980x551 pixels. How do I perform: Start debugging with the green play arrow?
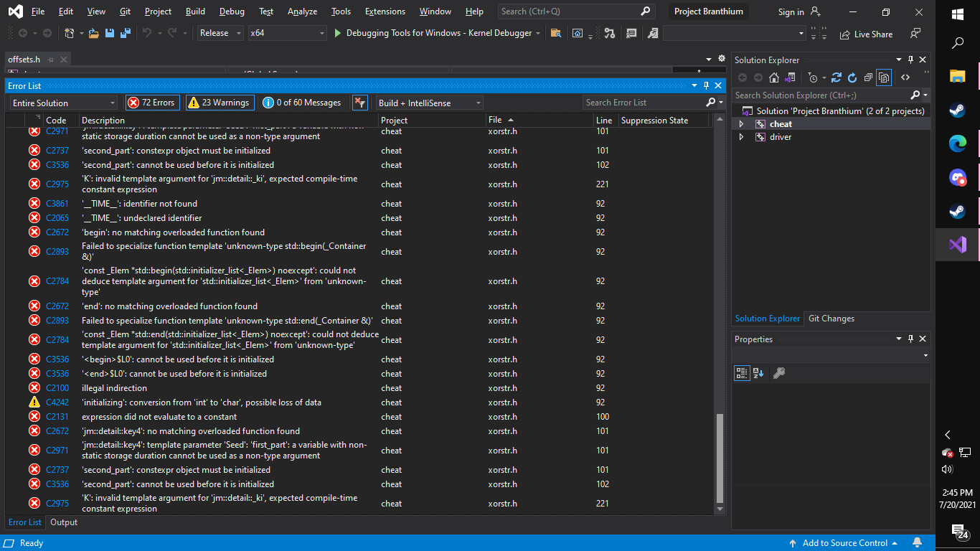(338, 33)
